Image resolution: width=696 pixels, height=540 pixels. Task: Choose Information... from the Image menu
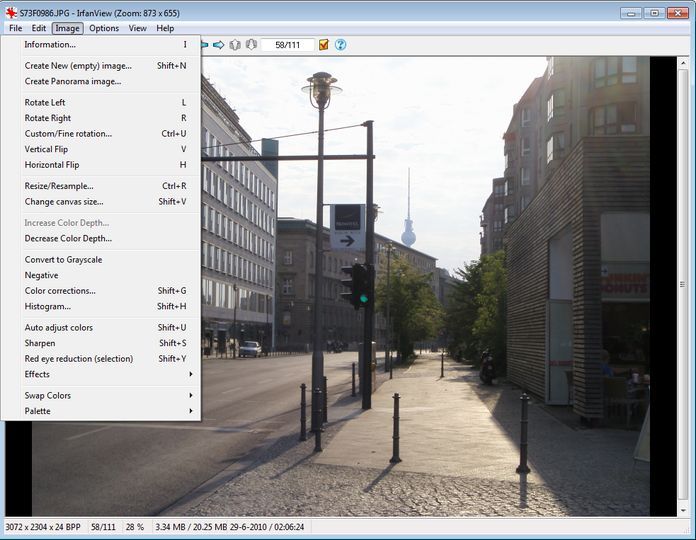106,44
